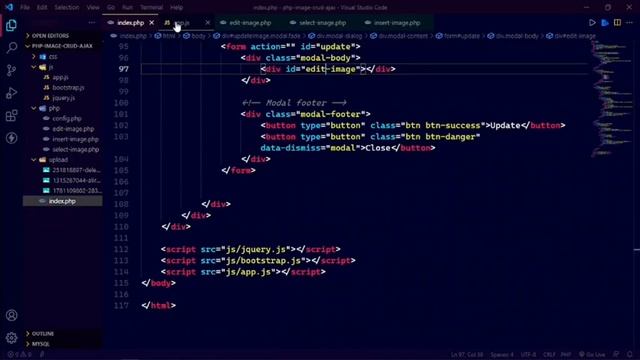Select index.php in the file tree
The image size is (640, 360).
62,201
